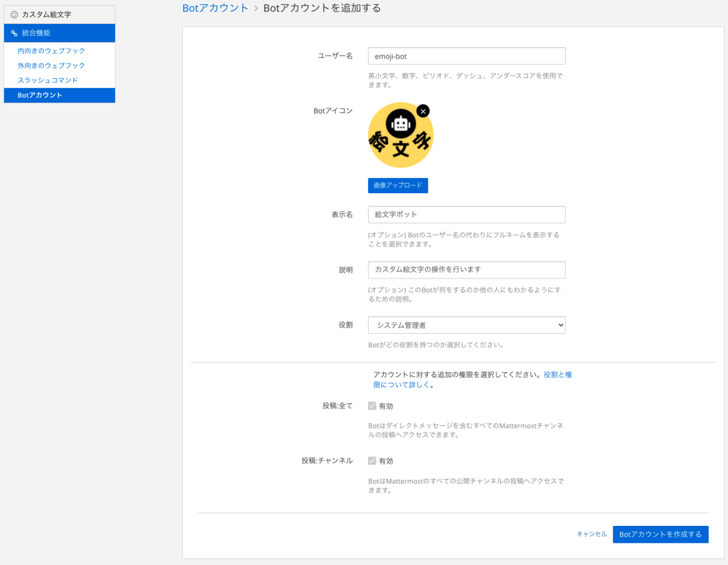
Task: Open 外向きのウェブフック in the sidebar
Action: (x=51, y=66)
